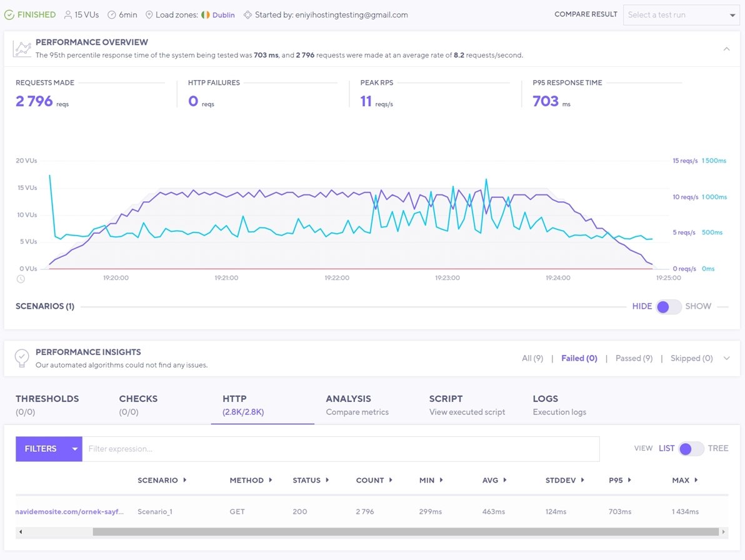
Task: Click the Started by icon
Action: 247,15
